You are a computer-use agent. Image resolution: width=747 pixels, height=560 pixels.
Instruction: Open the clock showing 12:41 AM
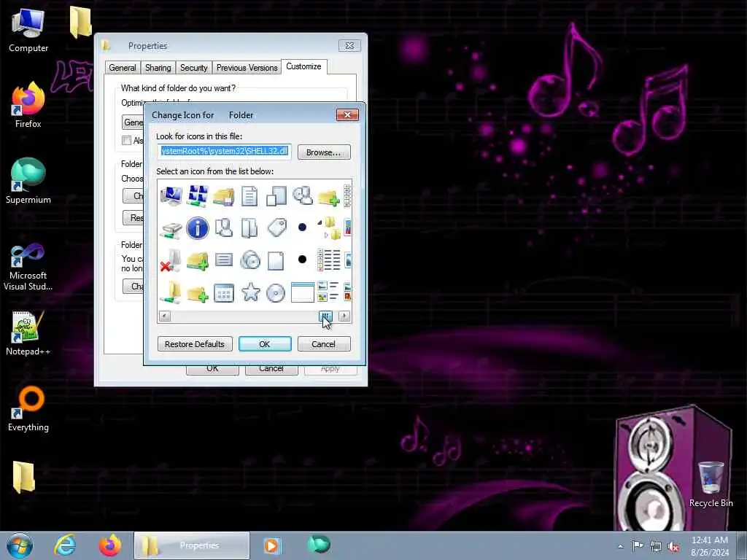(709, 546)
